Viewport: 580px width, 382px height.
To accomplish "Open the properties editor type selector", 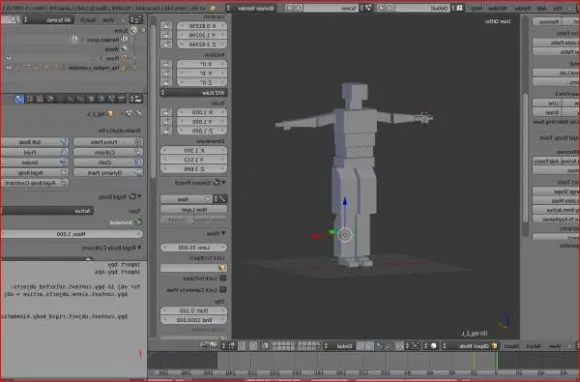I will click(x=137, y=99).
